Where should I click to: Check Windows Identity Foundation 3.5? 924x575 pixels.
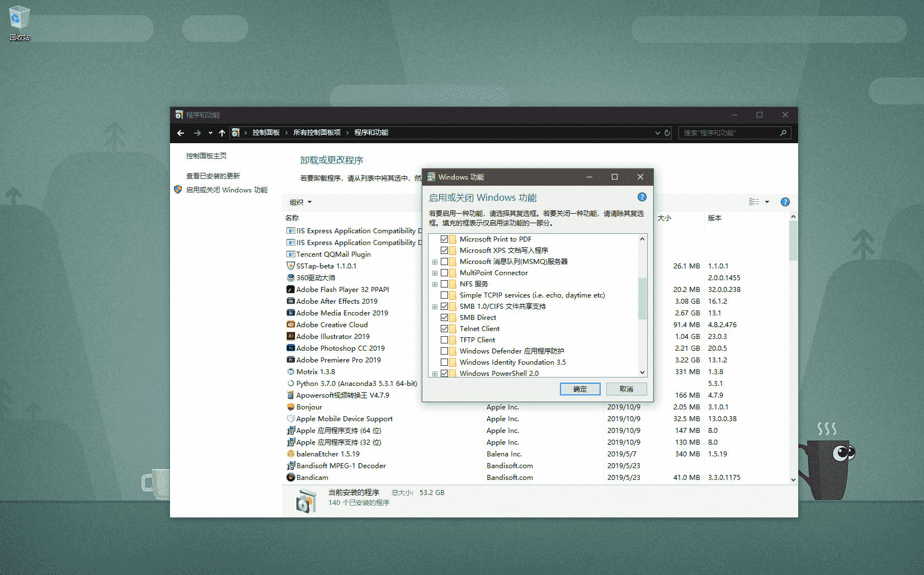(445, 362)
